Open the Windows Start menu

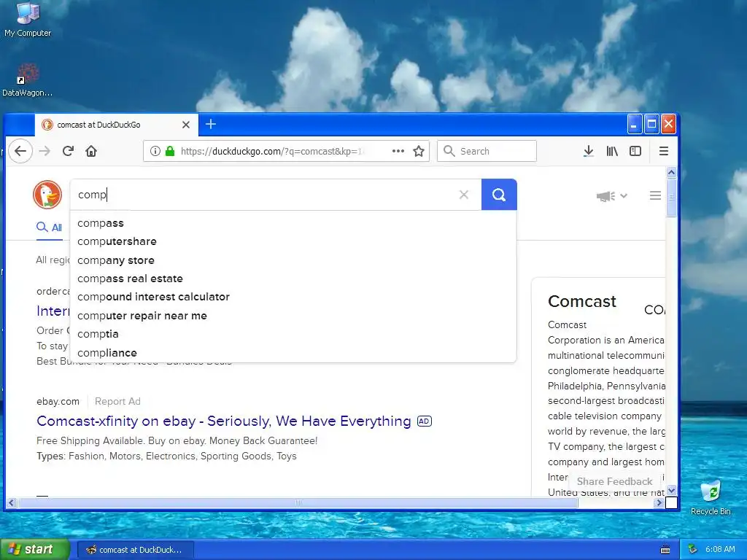(x=34, y=549)
